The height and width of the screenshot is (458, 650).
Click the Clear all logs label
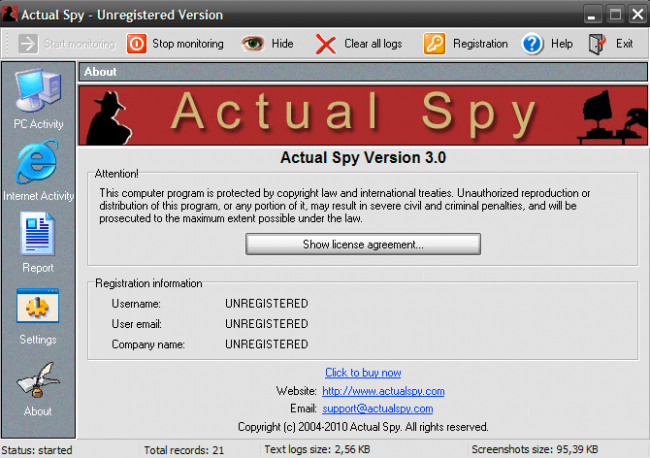coord(373,44)
